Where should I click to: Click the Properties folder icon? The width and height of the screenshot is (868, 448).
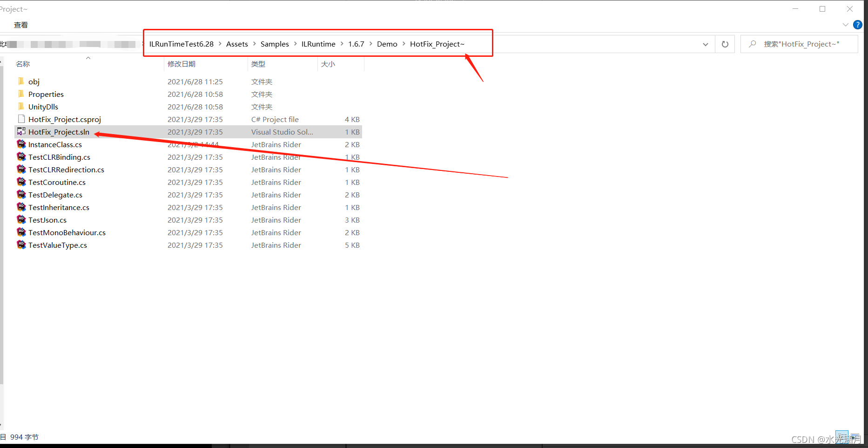click(21, 94)
